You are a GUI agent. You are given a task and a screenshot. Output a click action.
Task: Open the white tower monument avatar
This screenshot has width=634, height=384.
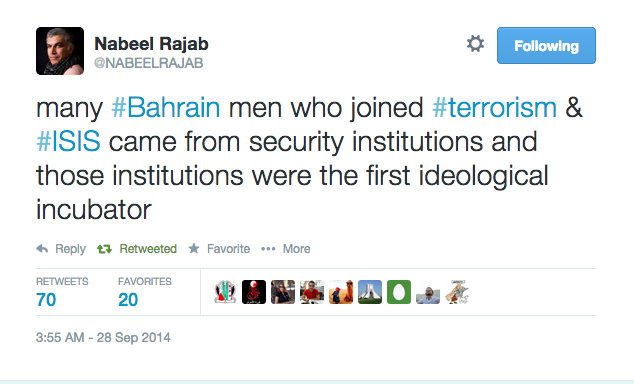370,292
